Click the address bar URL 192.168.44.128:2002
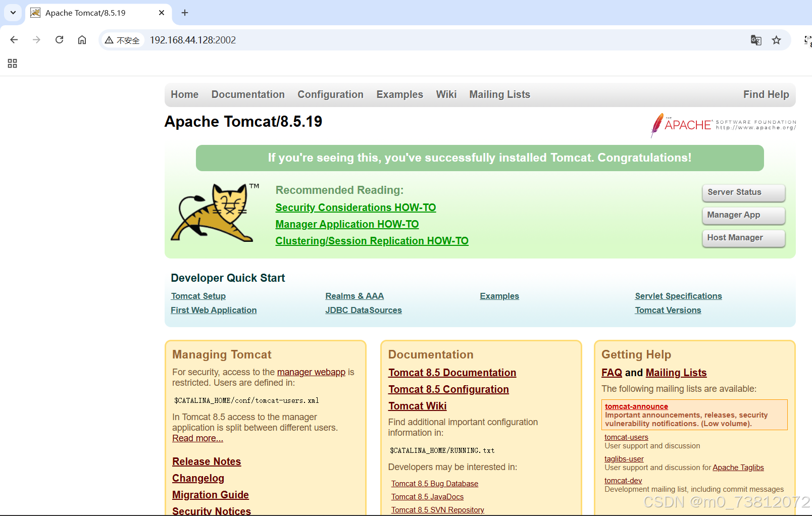Viewport: 812px width, 516px height. click(x=193, y=40)
